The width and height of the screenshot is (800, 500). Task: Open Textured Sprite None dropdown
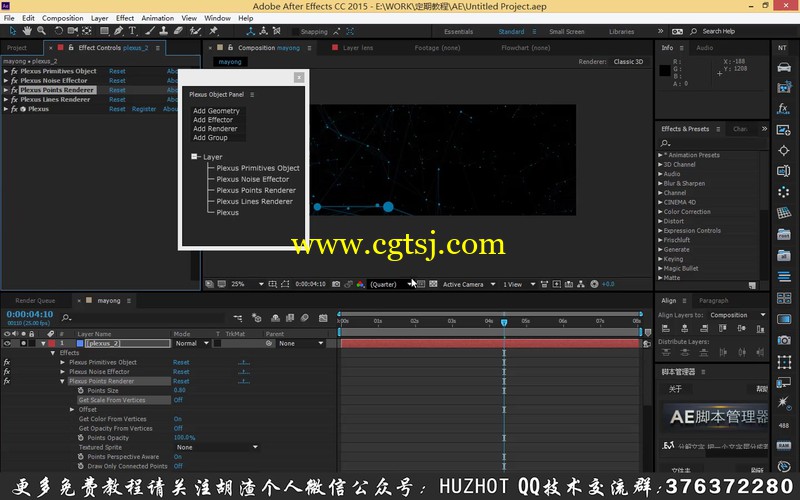pos(217,447)
